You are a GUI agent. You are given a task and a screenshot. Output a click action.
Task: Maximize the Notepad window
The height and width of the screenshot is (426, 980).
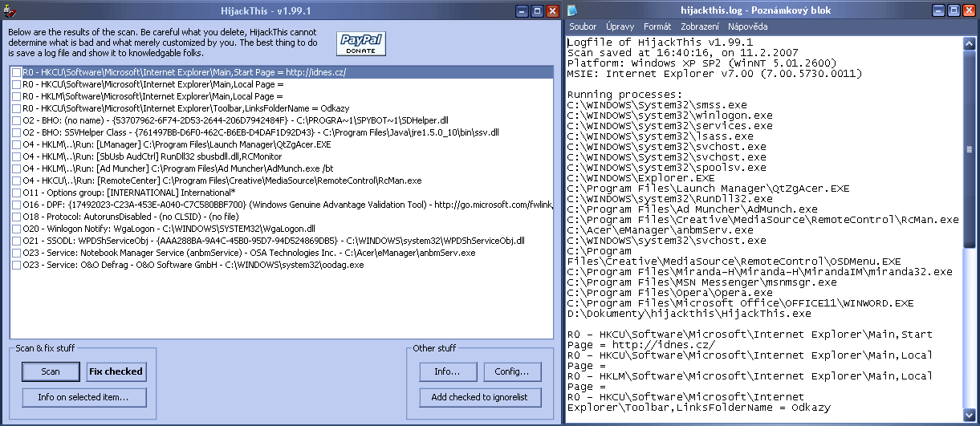953,10
